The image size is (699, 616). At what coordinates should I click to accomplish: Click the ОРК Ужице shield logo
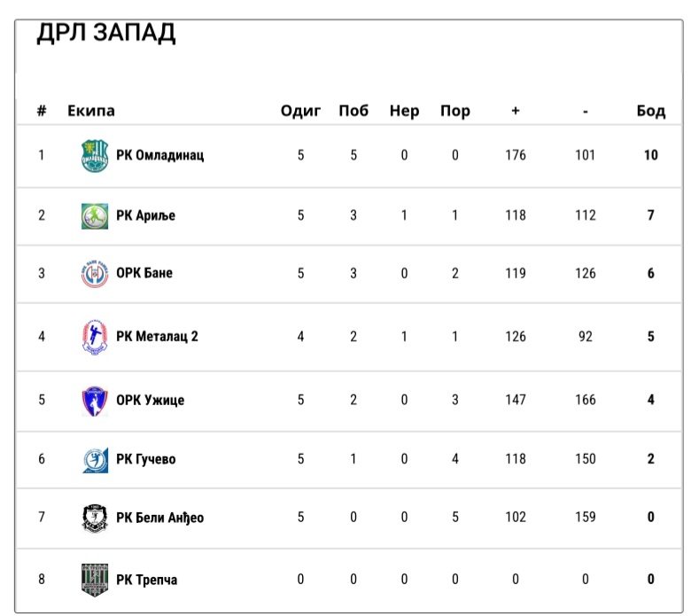pyautogui.click(x=95, y=401)
